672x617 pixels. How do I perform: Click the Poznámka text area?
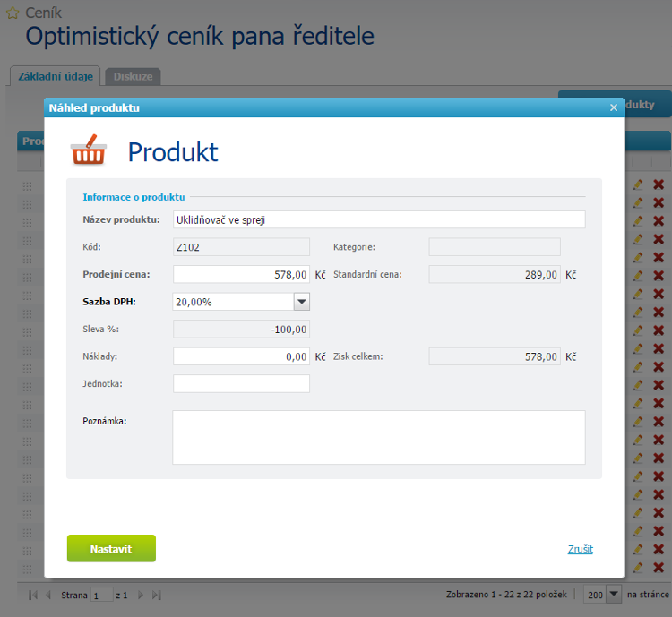coord(379,438)
